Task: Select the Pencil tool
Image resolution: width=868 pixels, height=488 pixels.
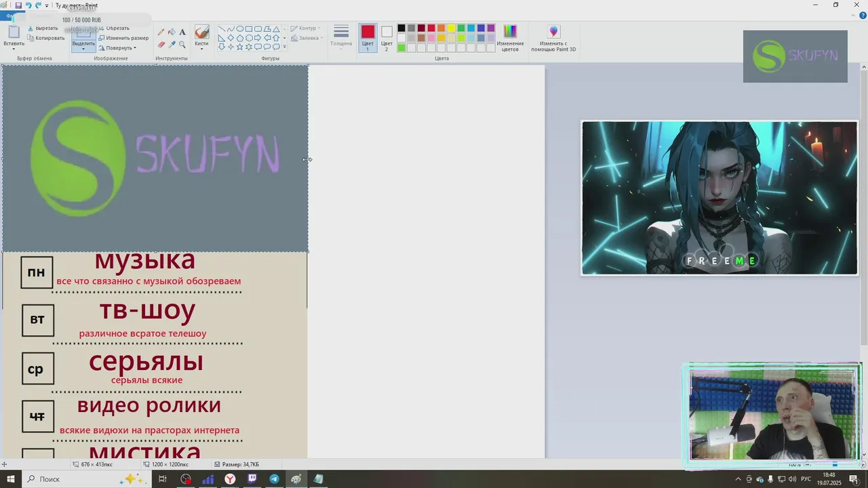Action: tap(161, 32)
